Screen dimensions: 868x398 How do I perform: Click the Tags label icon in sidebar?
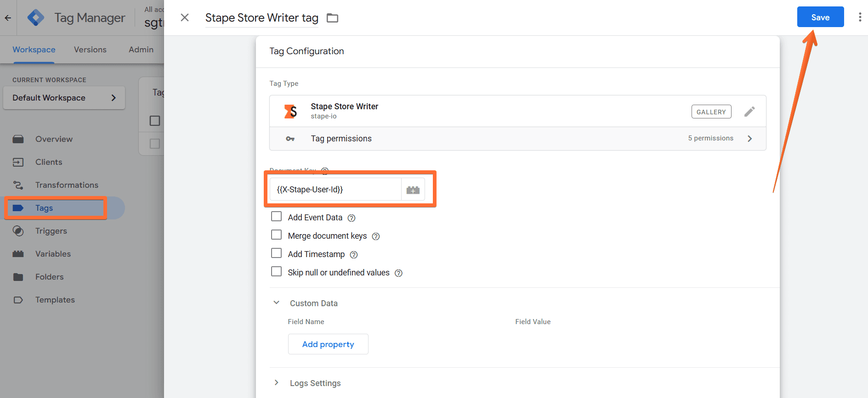pos(18,208)
